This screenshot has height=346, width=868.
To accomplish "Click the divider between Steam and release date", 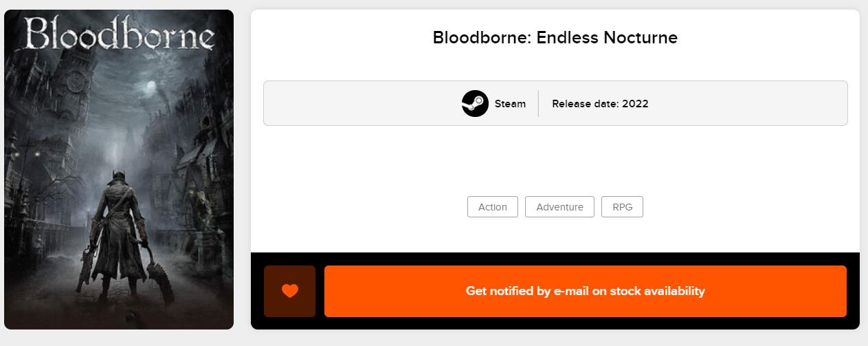I will point(538,104).
